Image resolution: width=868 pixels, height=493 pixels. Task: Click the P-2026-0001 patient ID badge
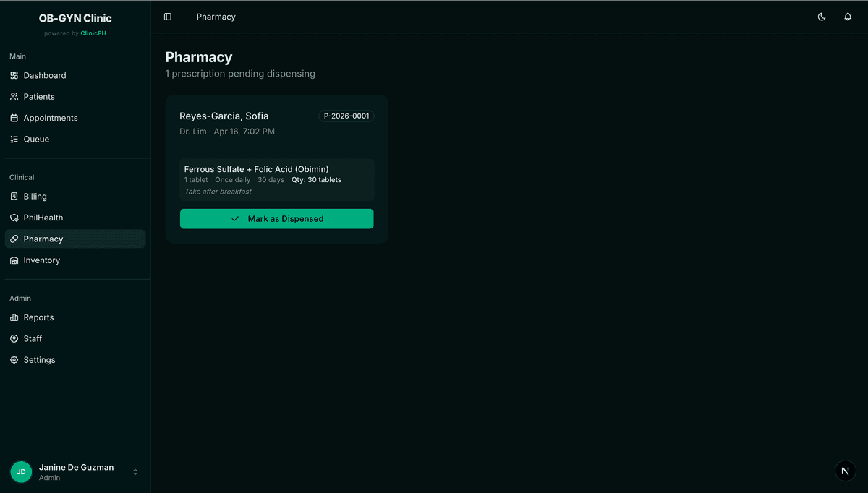click(346, 116)
